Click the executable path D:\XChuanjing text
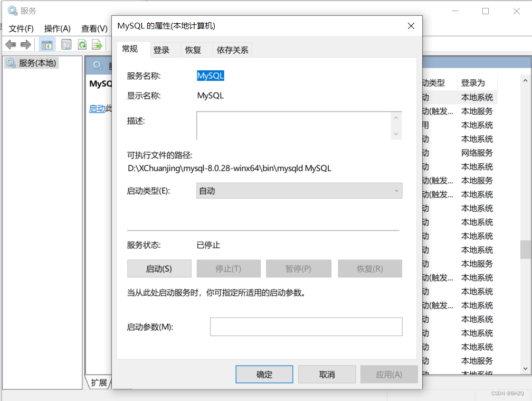This screenshot has height=401, width=532. (x=230, y=169)
